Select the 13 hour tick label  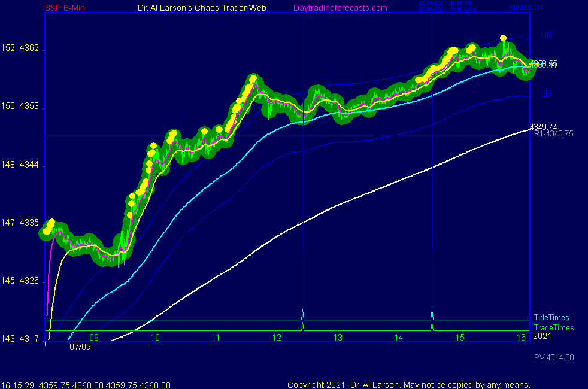[x=338, y=338]
